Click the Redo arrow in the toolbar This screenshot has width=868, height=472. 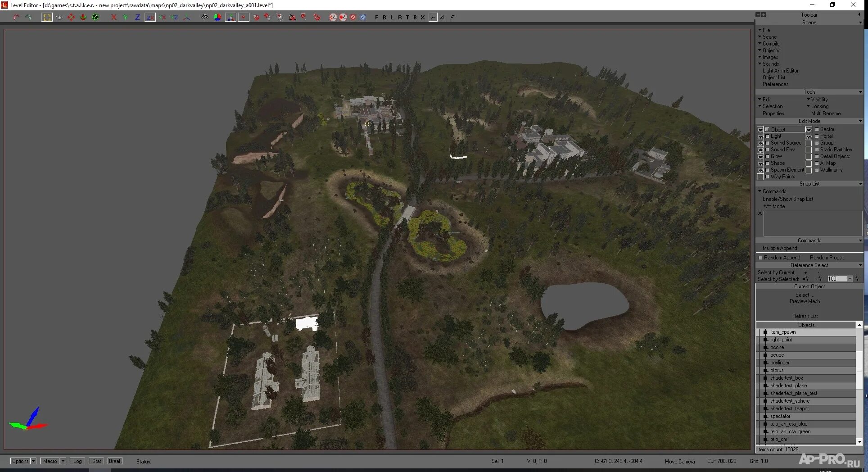28,17
